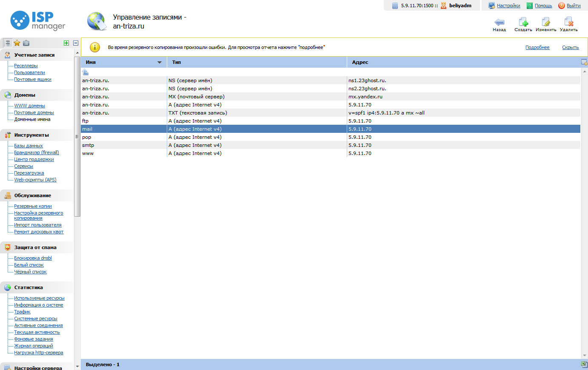Click the sidebar scrollbar up arrow
Viewport: 588px width, 370px height.
click(x=77, y=53)
